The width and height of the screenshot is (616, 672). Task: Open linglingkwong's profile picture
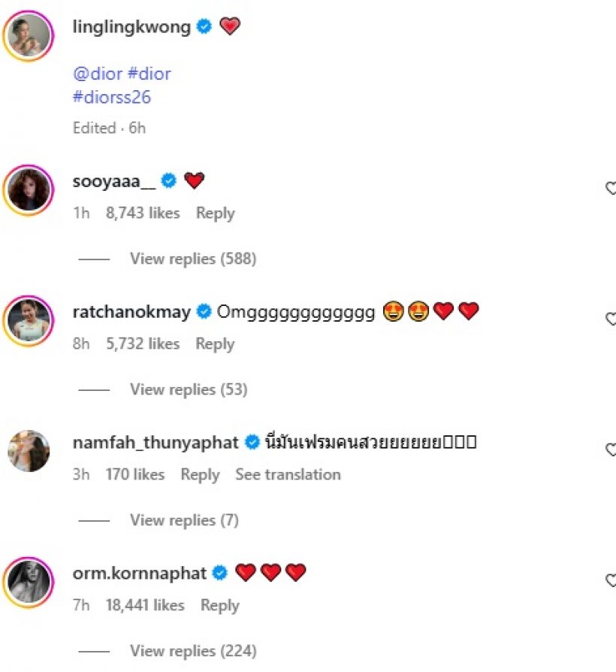(29, 35)
